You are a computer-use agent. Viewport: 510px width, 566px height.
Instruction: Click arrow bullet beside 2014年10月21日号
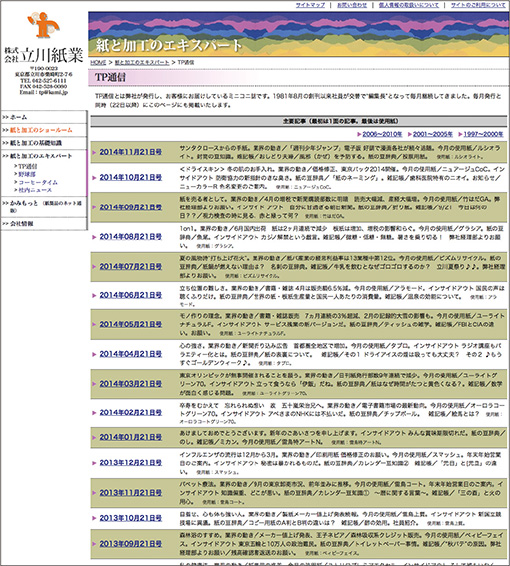point(94,178)
